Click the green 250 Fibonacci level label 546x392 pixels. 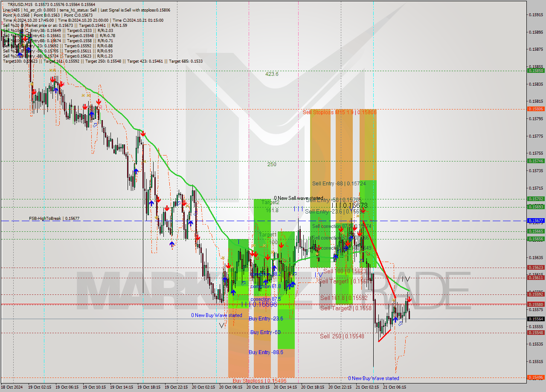click(x=272, y=164)
